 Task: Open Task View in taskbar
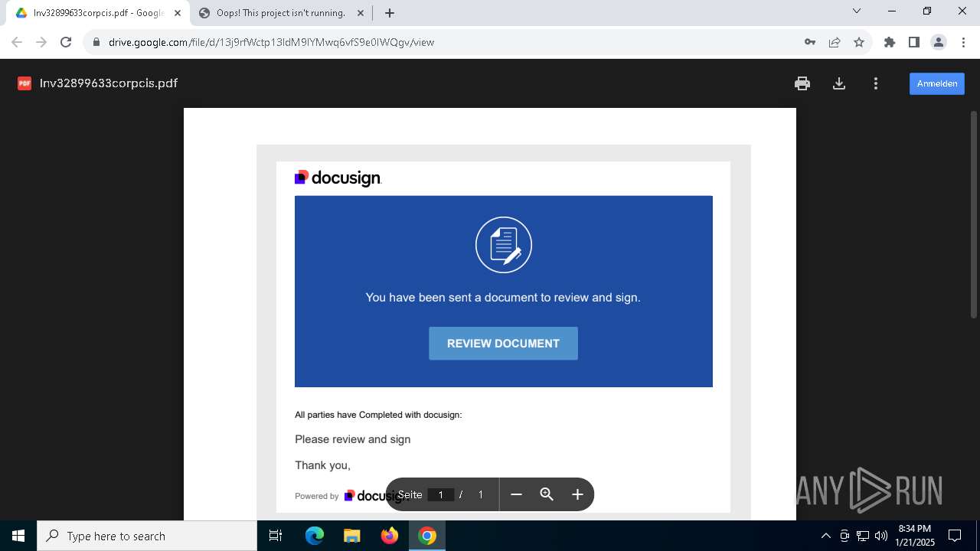click(276, 536)
